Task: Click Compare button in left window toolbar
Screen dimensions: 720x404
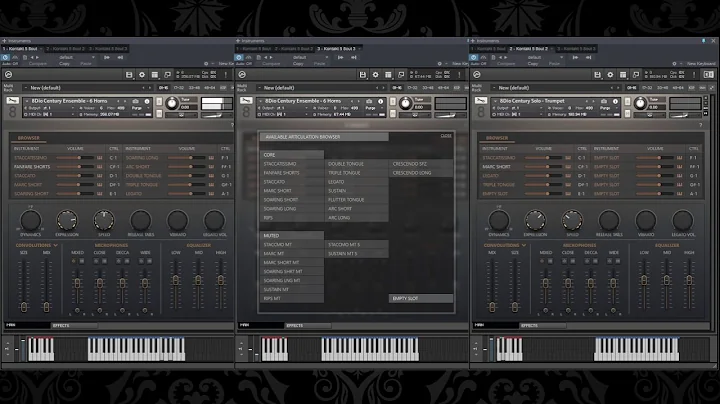Action: 38,64
